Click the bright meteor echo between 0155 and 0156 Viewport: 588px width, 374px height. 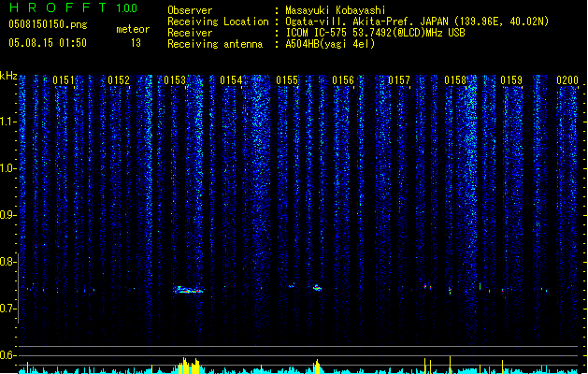(x=317, y=288)
